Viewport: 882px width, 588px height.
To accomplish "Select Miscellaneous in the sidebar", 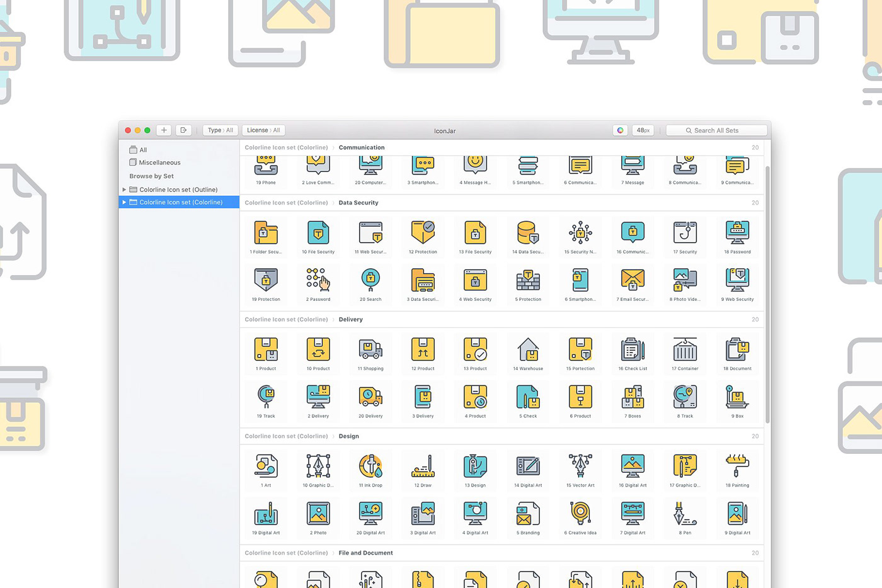I will [x=159, y=162].
